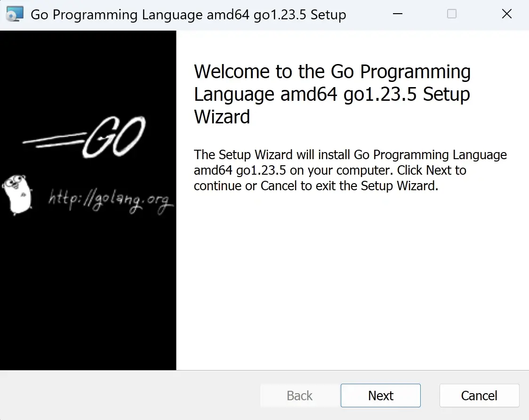Minimize the Go Setup window
This screenshot has height=420, width=529.
coord(398,14)
